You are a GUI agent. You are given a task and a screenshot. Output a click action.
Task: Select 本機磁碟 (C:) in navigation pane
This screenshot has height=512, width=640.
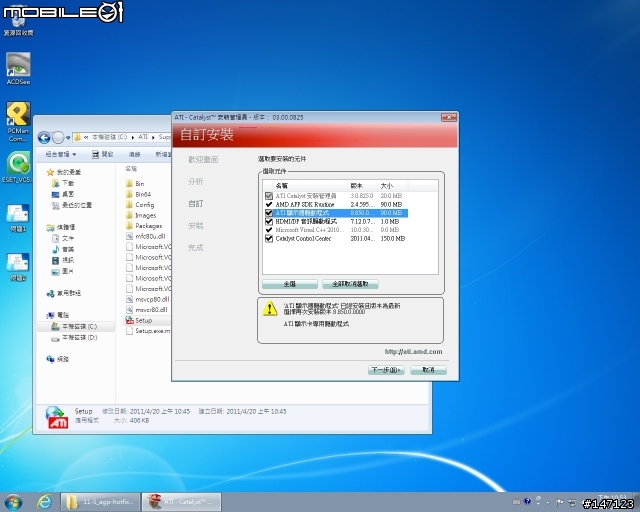[74, 327]
